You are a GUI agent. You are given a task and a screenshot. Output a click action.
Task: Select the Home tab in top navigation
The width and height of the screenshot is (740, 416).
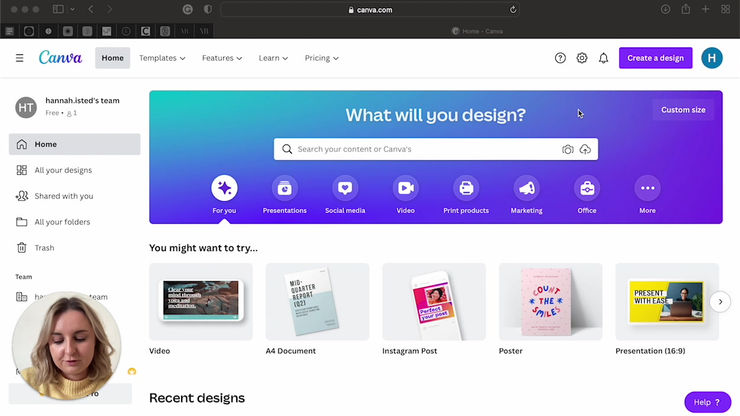coord(112,58)
